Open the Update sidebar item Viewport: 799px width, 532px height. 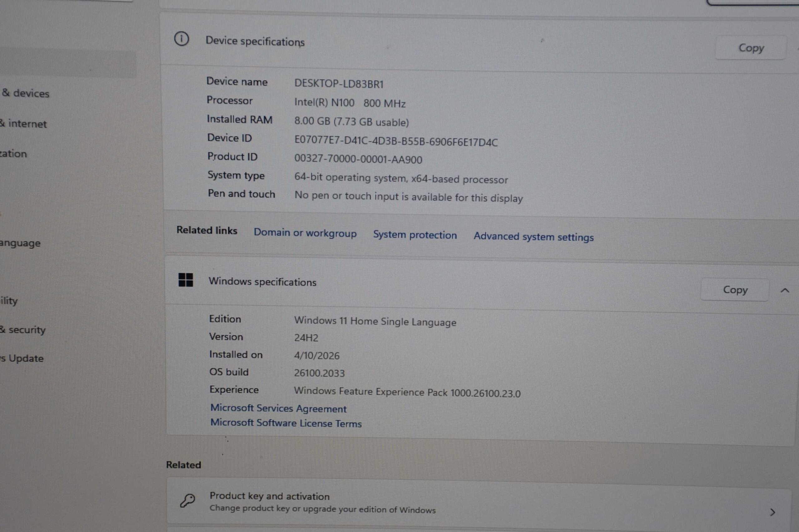click(22, 358)
